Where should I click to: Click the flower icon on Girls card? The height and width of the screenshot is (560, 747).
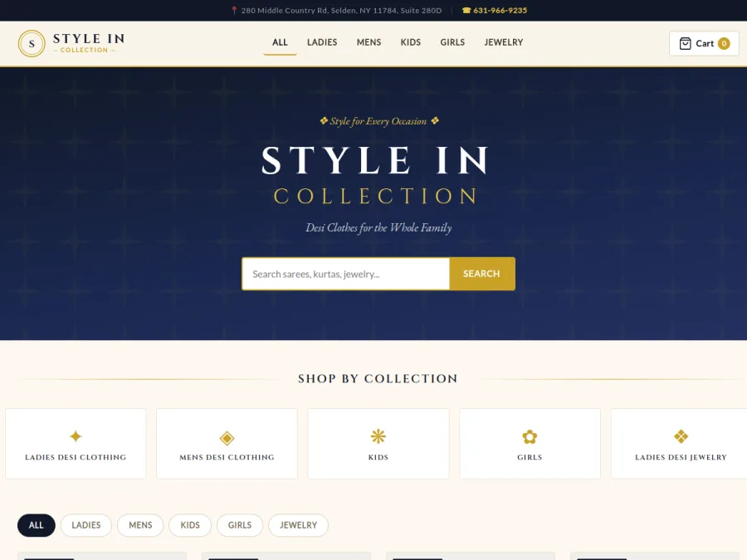(530, 436)
